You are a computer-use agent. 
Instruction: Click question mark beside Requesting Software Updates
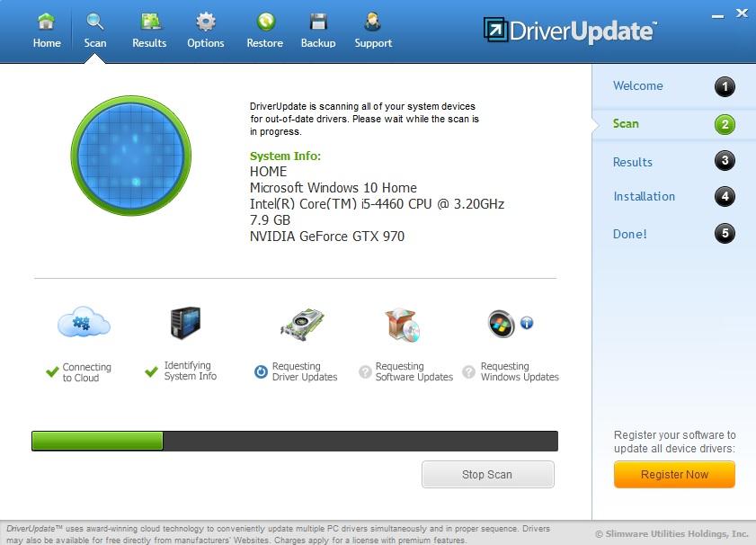[x=365, y=371]
